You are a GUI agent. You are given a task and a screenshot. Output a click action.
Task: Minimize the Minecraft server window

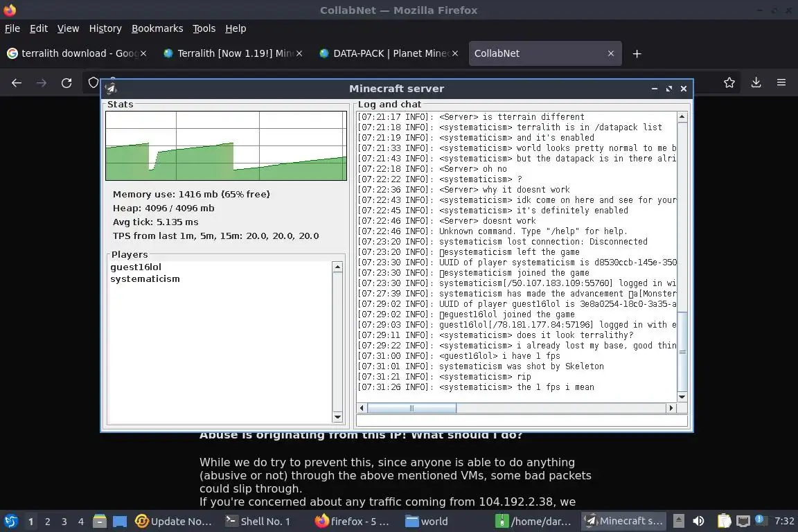pos(655,89)
